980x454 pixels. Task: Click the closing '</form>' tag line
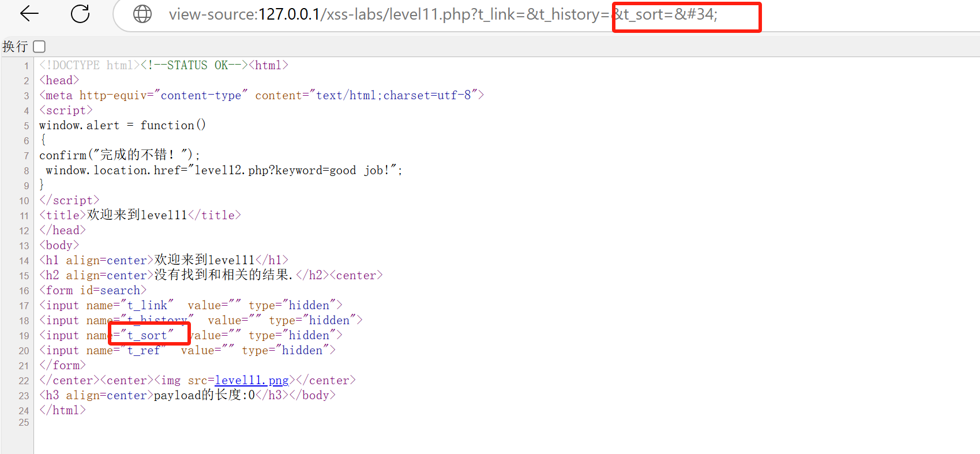62,365
